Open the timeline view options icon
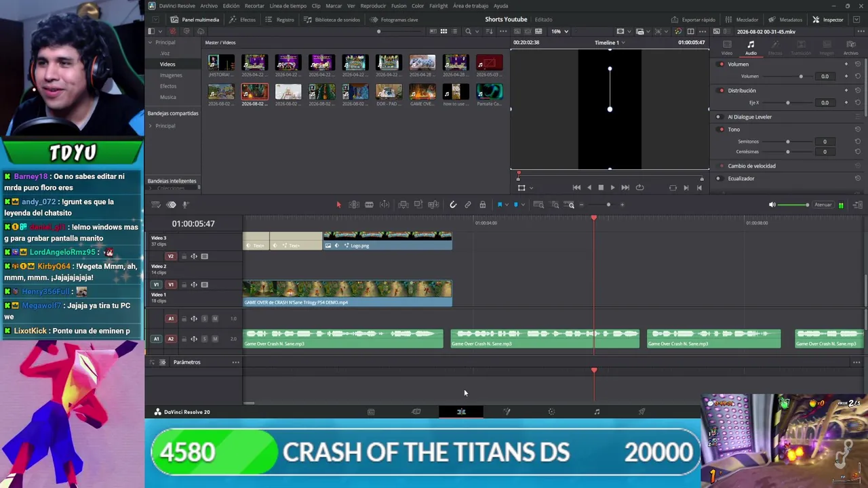Screen dimensions: 868x488 (x=155, y=205)
